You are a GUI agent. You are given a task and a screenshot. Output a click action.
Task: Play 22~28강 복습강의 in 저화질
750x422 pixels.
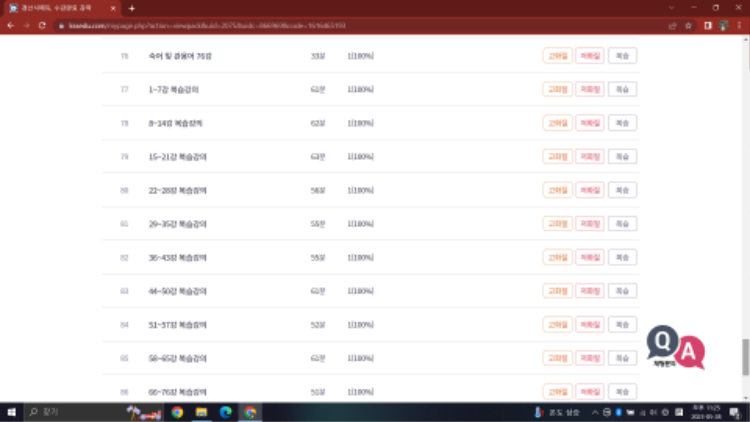(x=590, y=190)
